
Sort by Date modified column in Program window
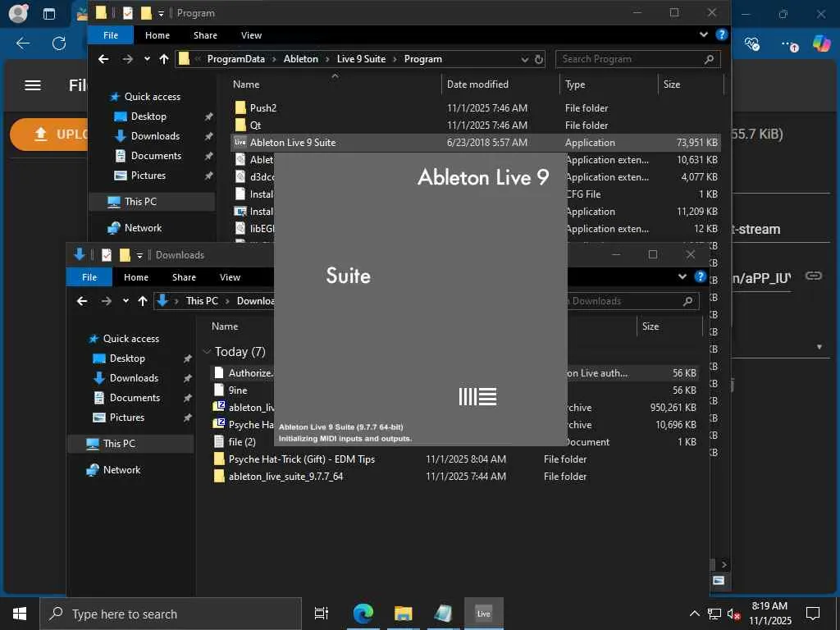[x=477, y=84]
